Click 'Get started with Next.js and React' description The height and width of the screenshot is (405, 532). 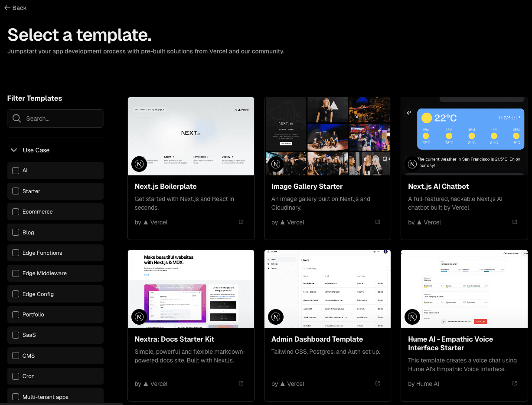(184, 203)
